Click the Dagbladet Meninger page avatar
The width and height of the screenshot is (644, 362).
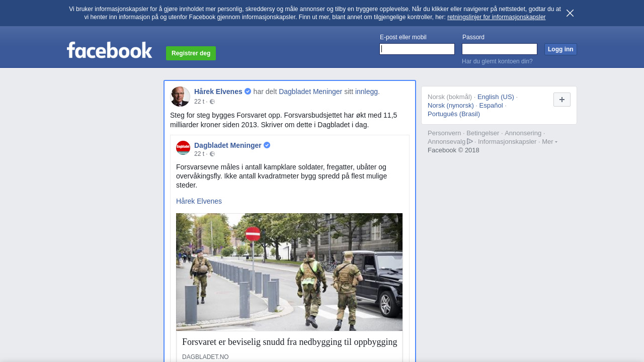[183, 148]
